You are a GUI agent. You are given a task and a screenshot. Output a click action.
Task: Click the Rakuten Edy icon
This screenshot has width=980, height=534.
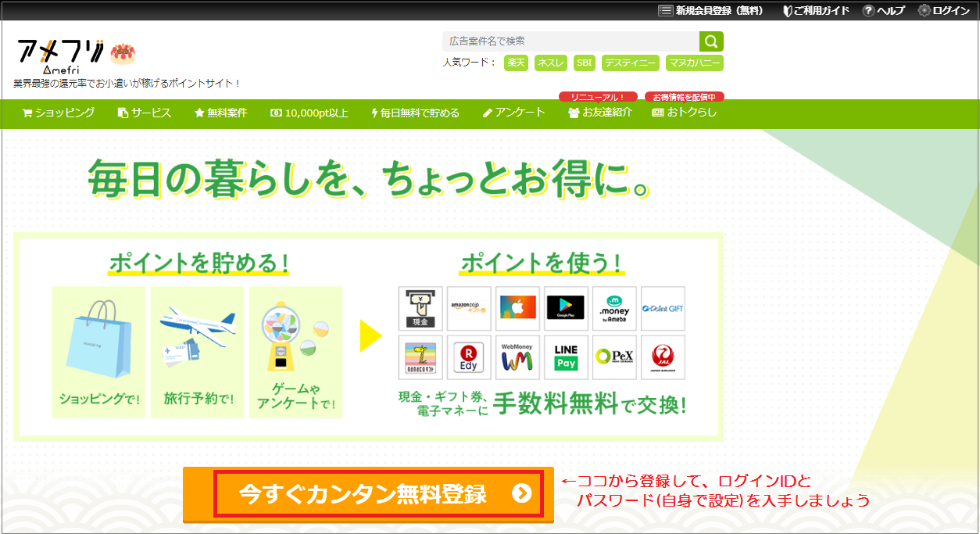[x=469, y=357]
